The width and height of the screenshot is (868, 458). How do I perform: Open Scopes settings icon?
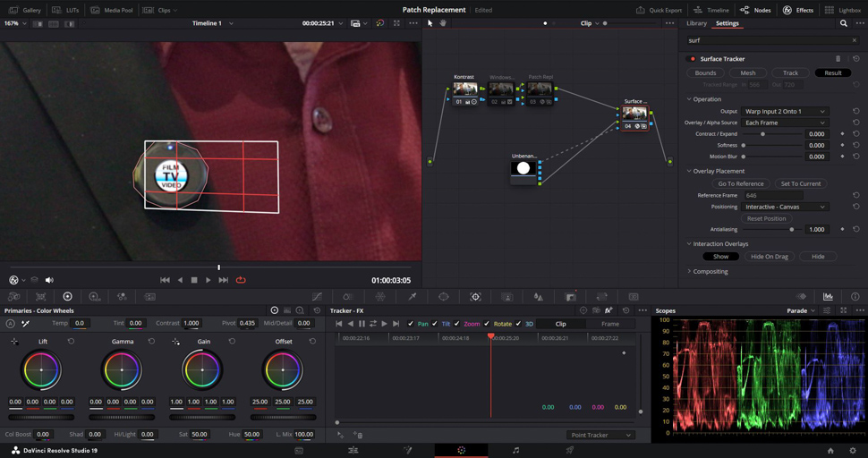pyautogui.click(x=827, y=310)
